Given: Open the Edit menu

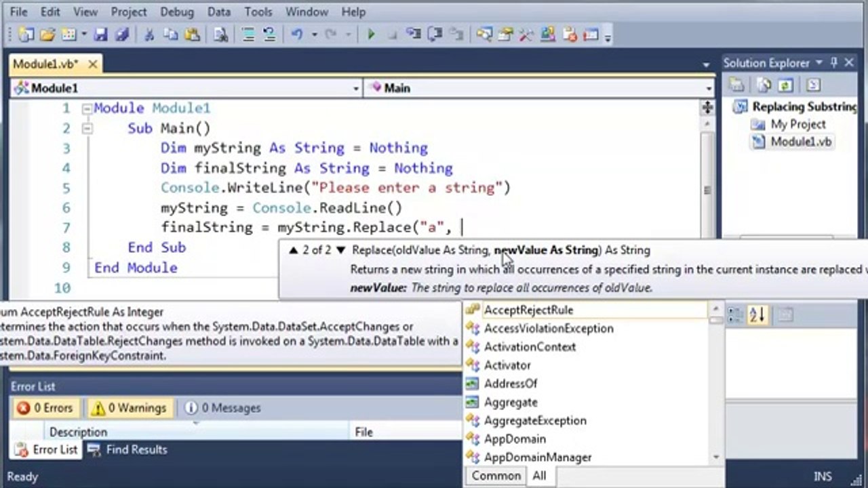Looking at the screenshot, I should pos(50,12).
